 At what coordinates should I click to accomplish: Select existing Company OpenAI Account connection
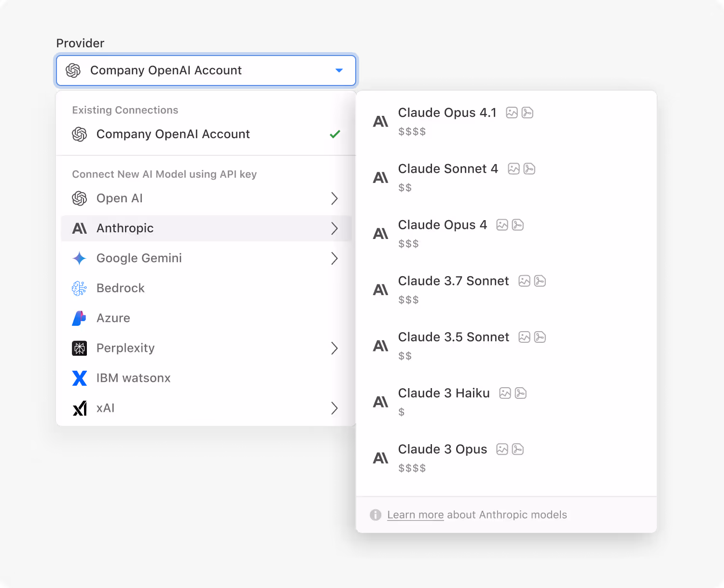206,134
